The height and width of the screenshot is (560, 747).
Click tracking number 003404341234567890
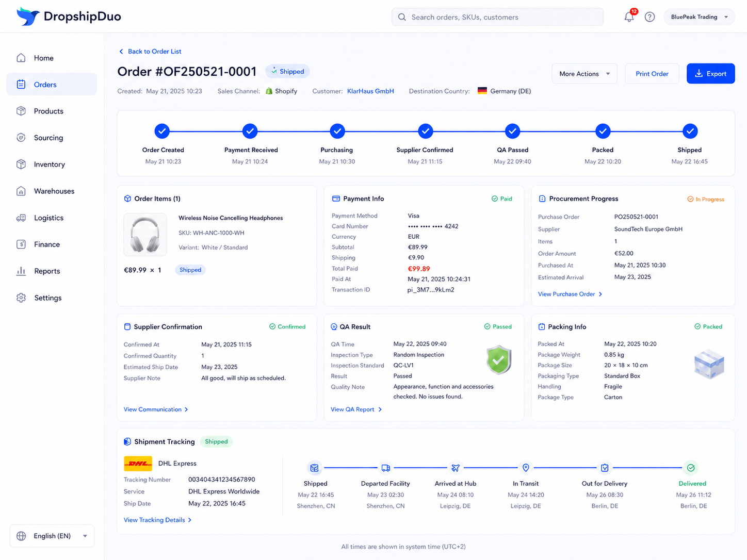[x=222, y=480]
